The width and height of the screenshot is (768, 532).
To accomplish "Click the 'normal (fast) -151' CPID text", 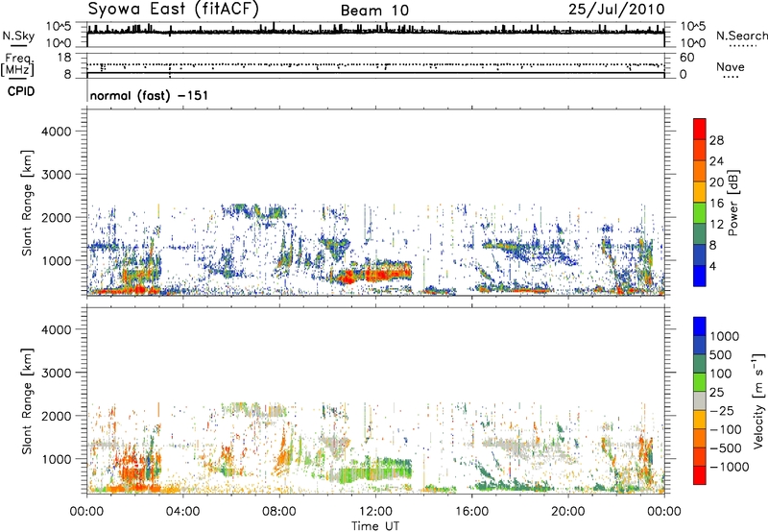I will tap(149, 95).
